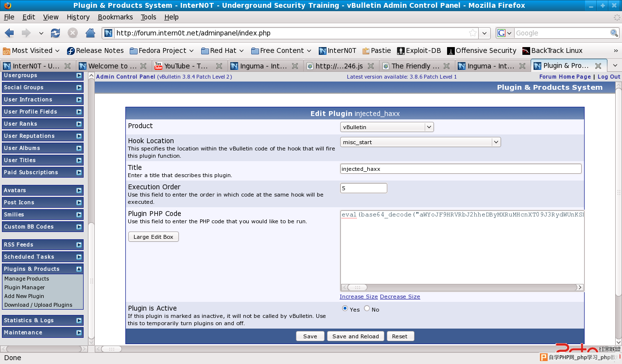Expand the Scheduled Tasks section arrow

coord(79,257)
